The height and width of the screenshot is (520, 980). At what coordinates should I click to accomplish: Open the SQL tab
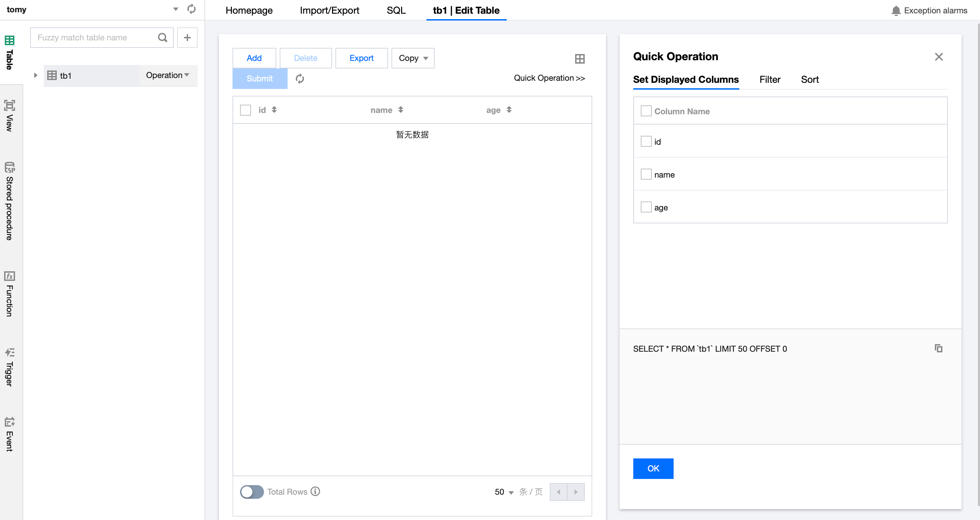click(x=396, y=10)
